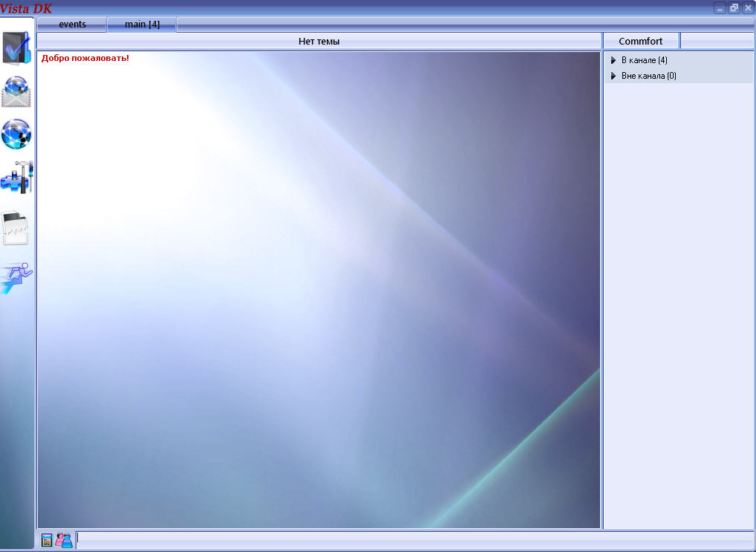This screenshot has width=756, height=552.
Task: Switch to the events tab
Action: coord(72,24)
